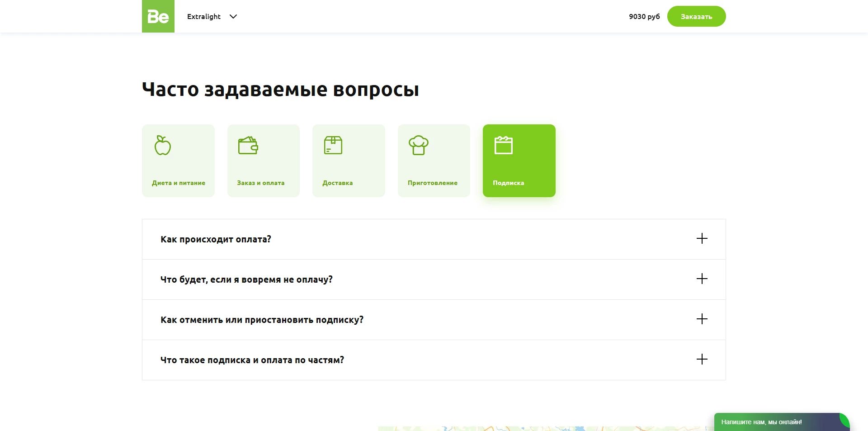The height and width of the screenshot is (431, 868).
Task: Click the chef hat cooking icon
Action: [x=419, y=145]
